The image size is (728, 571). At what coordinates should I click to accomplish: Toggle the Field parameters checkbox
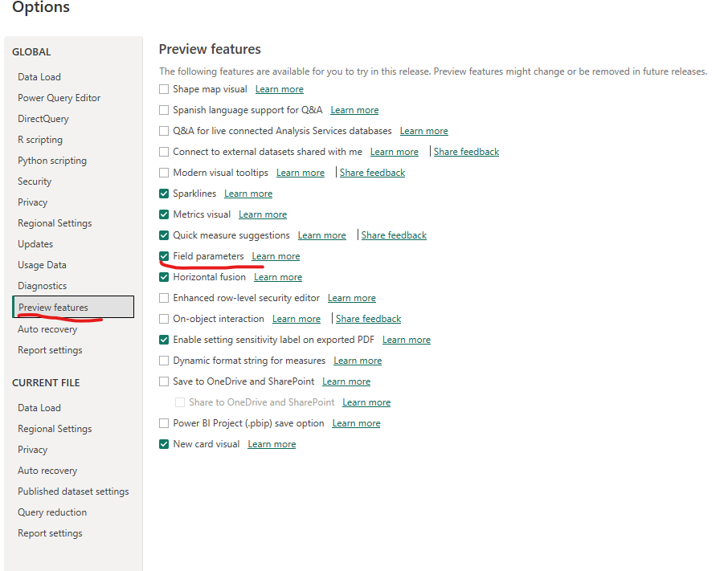click(x=163, y=256)
